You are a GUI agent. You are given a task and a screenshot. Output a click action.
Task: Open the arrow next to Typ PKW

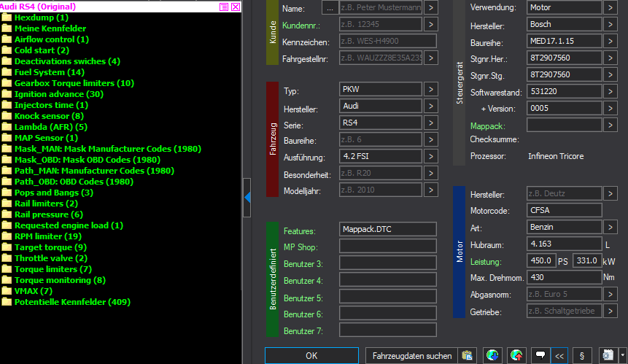click(430, 89)
